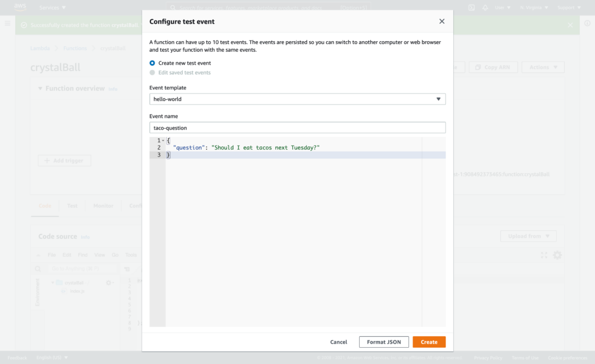
Task: Open the hamburger side navigation menu
Action: point(7,23)
